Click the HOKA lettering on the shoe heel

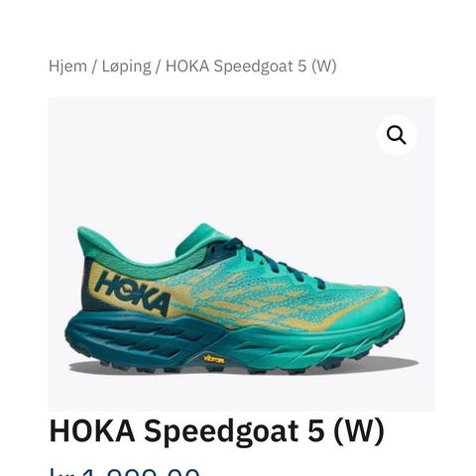(x=133, y=293)
